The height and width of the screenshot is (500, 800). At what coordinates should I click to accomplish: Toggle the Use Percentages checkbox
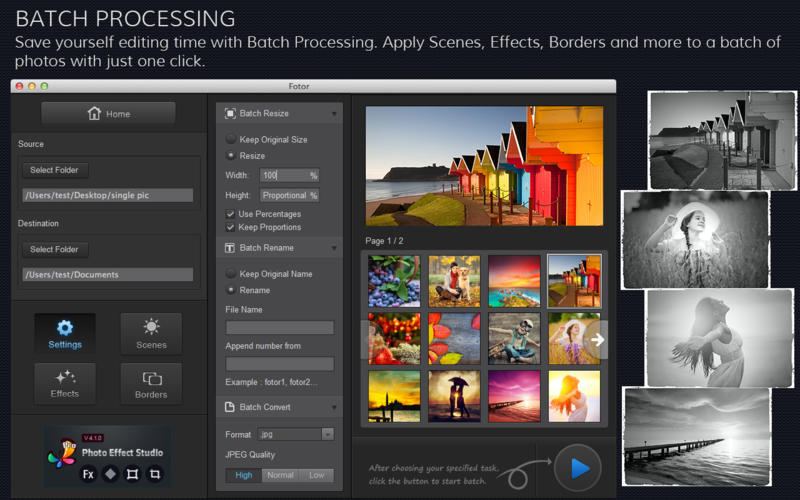tap(231, 214)
